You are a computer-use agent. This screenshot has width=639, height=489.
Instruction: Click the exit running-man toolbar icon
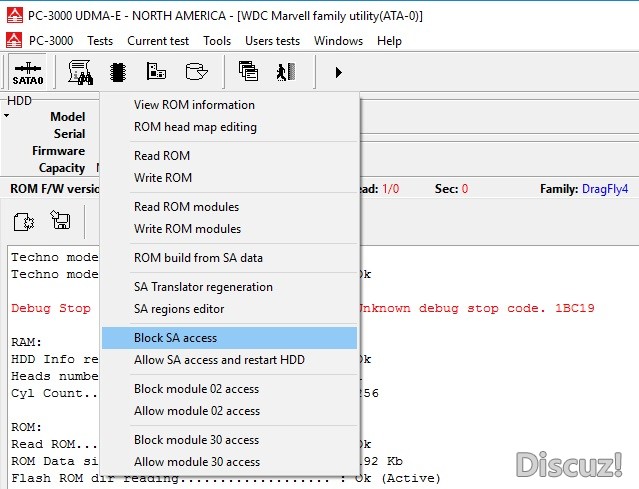pyautogui.click(x=285, y=72)
